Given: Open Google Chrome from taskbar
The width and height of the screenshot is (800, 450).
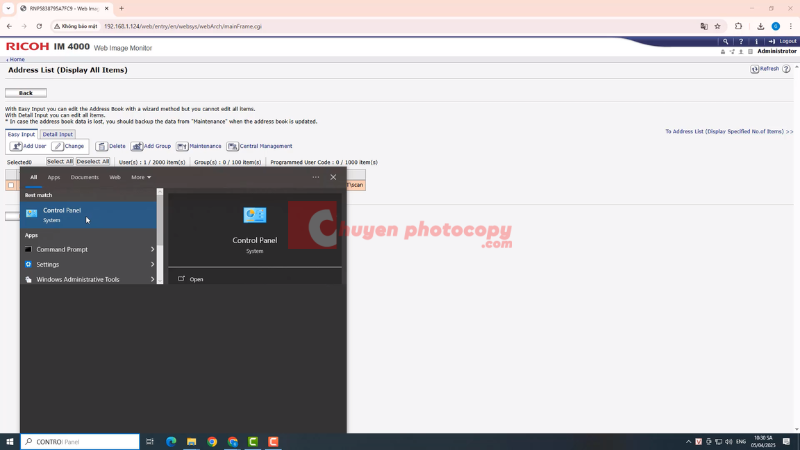Looking at the screenshot, I should [x=212, y=441].
